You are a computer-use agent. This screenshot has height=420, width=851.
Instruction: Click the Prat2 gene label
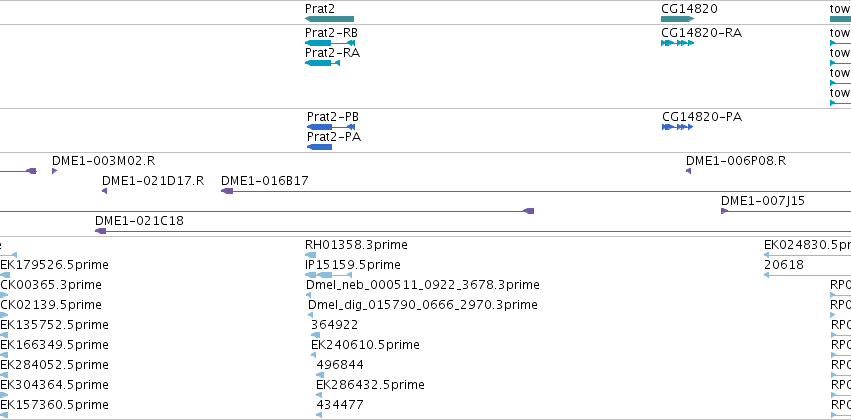click(x=320, y=9)
